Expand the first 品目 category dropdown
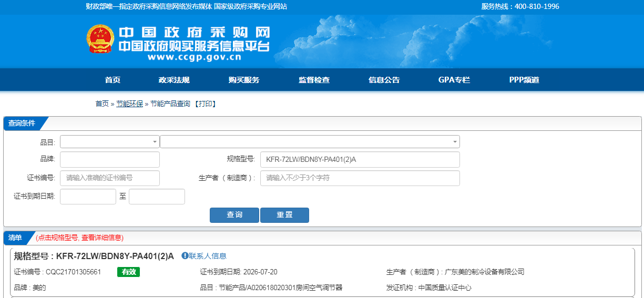 (110, 142)
